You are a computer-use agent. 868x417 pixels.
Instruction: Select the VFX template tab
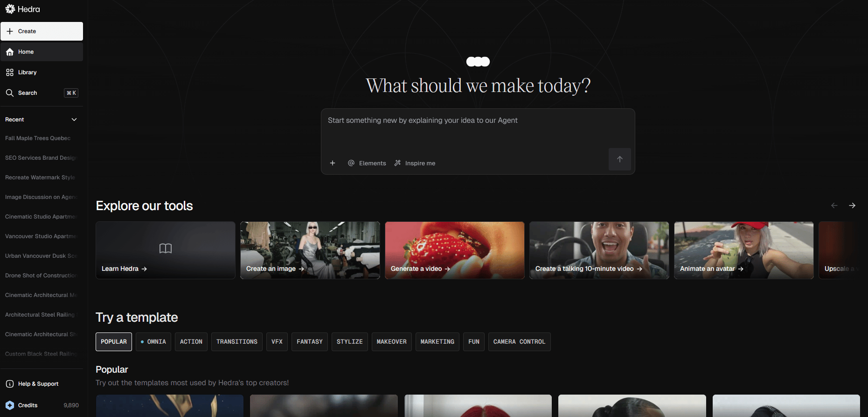point(277,342)
